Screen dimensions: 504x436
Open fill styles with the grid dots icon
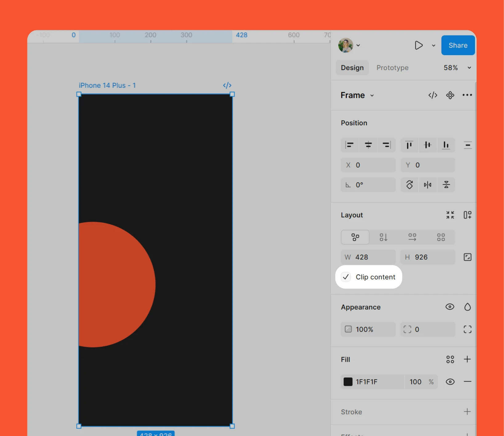pyautogui.click(x=450, y=359)
